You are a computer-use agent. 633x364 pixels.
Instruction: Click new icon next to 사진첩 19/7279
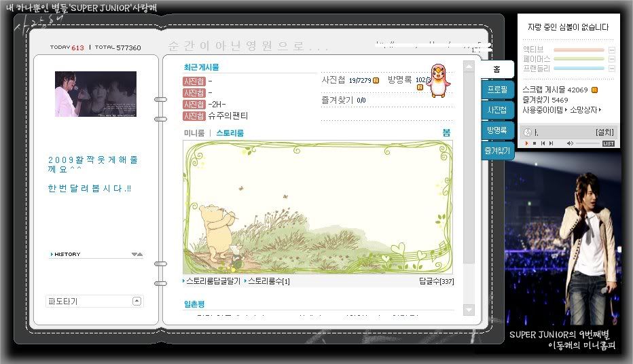click(376, 80)
